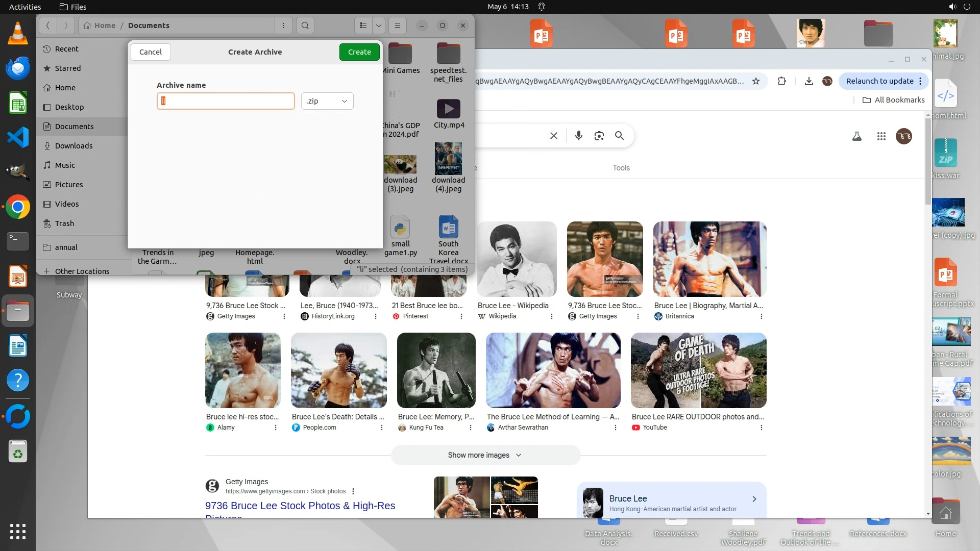
Task: Open Bruce Lee Wikipedia image thumbnail
Action: (x=517, y=259)
